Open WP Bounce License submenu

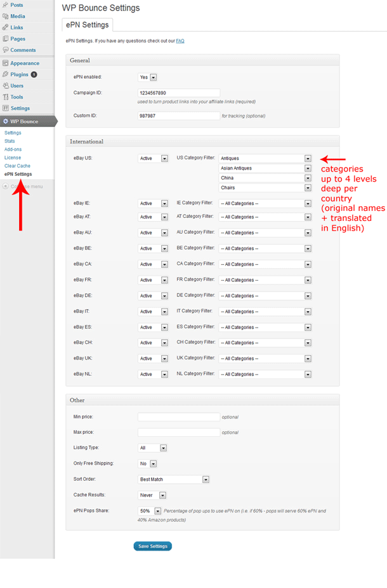12,157
